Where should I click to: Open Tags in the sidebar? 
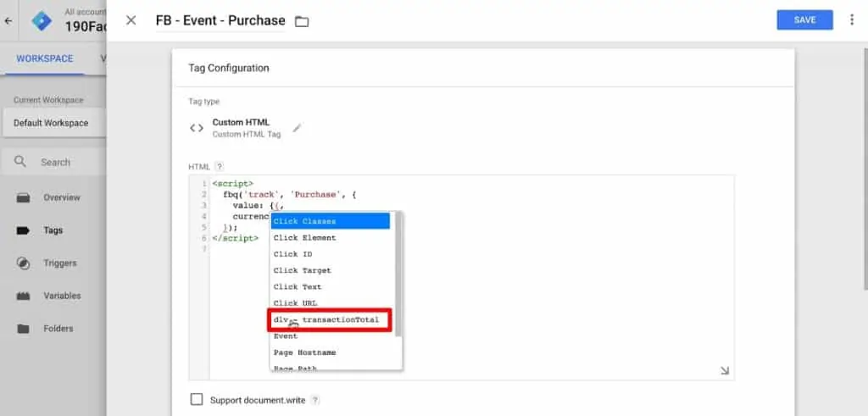tap(53, 230)
